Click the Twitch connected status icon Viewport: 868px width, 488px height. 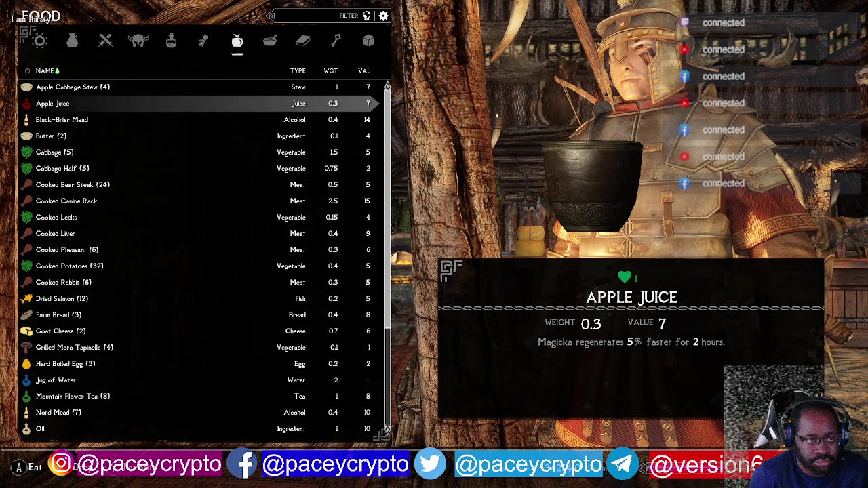click(x=684, y=22)
